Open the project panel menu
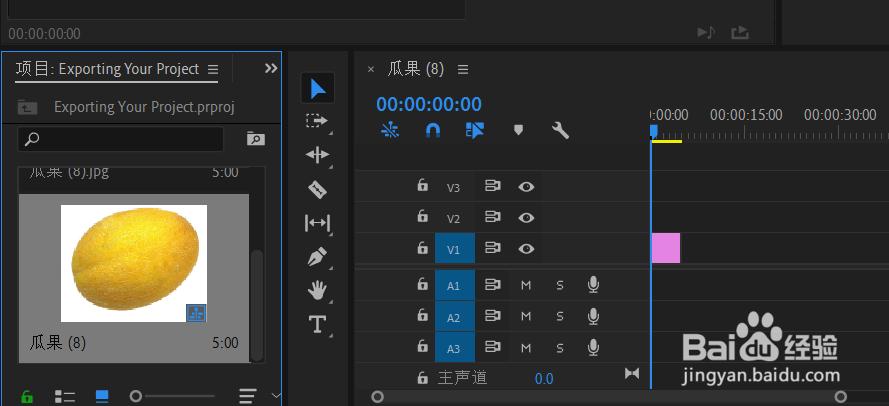The image size is (889, 406). click(x=212, y=69)
